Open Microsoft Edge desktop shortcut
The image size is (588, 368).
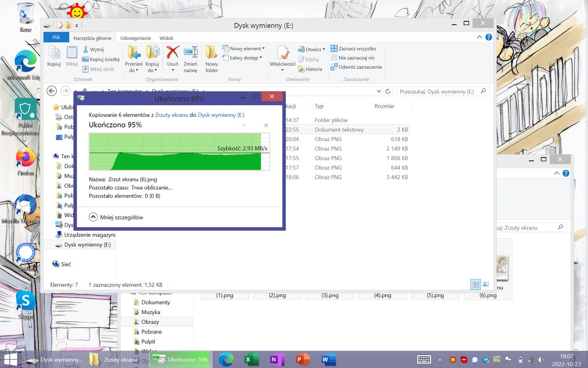tap(26, 66)
